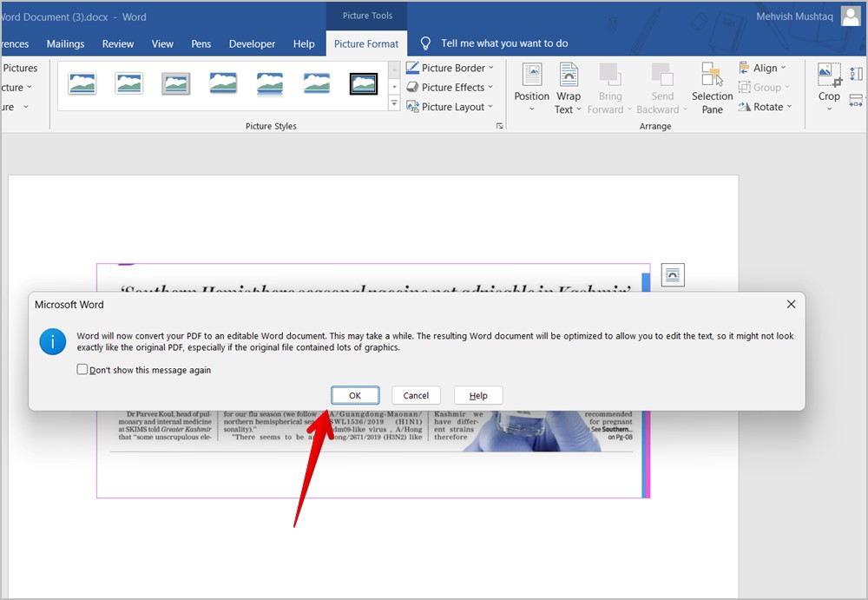Viewport: 868px width, 600px height.
Task: Click the Send Backward icon
Action: (662, 75)
